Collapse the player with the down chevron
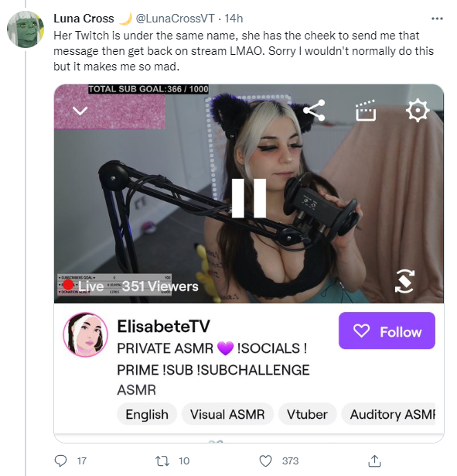Viewport: 457px width, 476px height. click(x=80, y=111)
